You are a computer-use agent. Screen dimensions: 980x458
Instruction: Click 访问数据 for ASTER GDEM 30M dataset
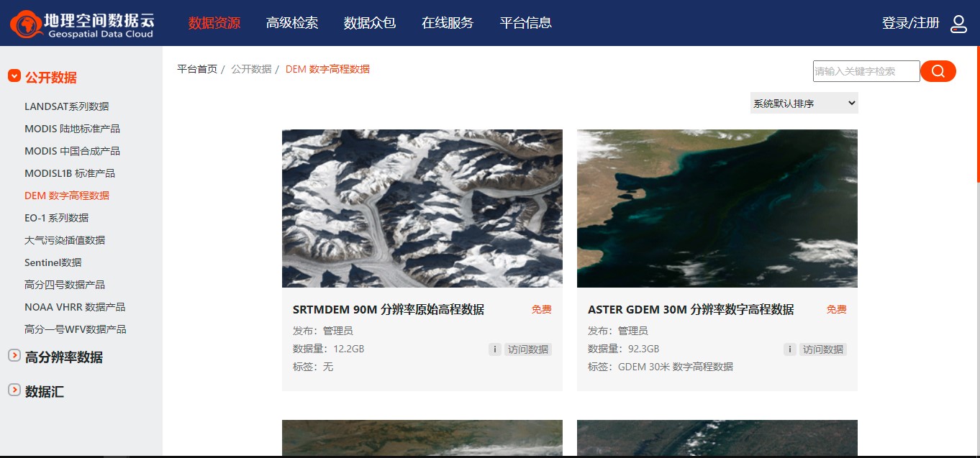coord(823,349)
